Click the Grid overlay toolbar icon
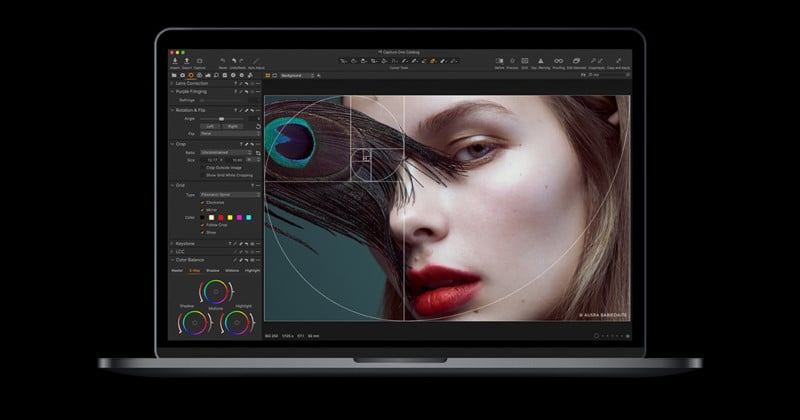This screenshot has width=800, height=420. (524, 61)
